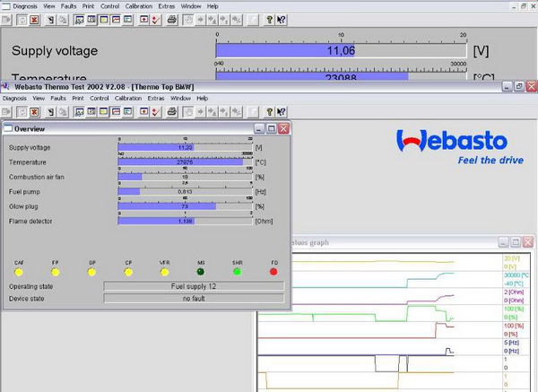Open Calibration menu in the Thermo Top BMW window

coord(128,98)
